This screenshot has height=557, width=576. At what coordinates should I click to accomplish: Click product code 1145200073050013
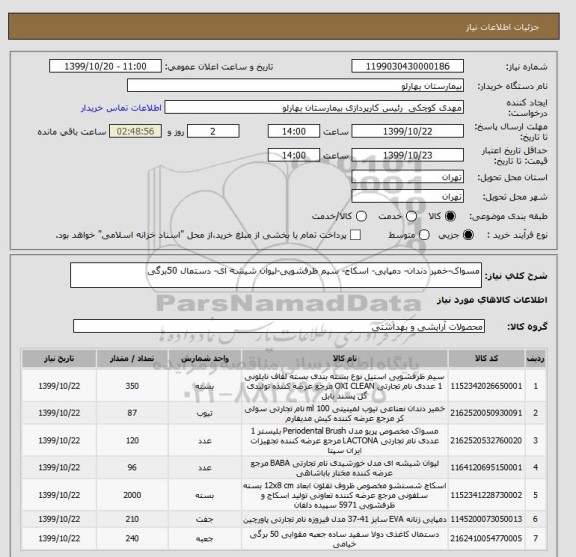[x=486, y=519]
